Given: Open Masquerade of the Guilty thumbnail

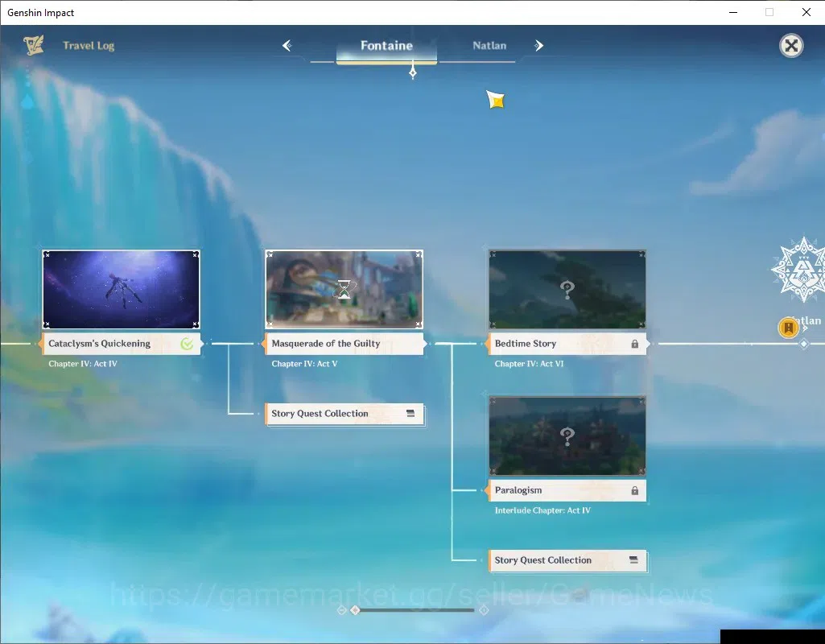Looking at the screenshot, I should (x=344, y=289).
